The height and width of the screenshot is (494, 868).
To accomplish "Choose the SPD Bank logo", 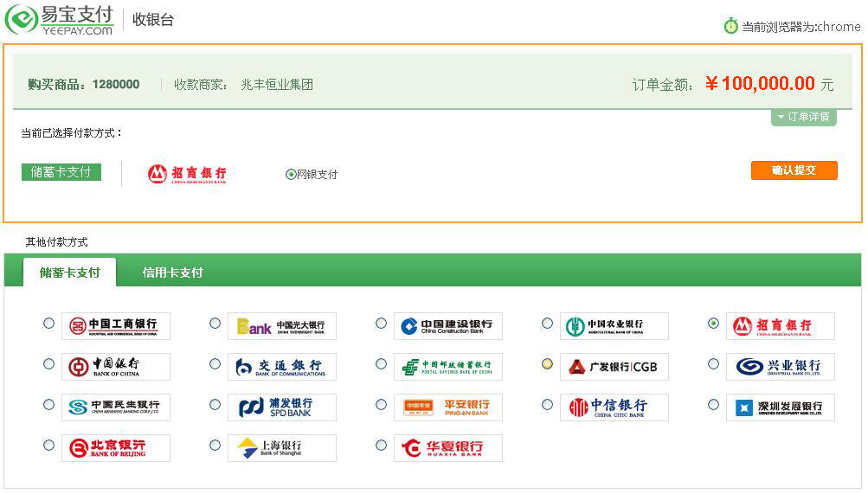I will click(x=282, y=407).
